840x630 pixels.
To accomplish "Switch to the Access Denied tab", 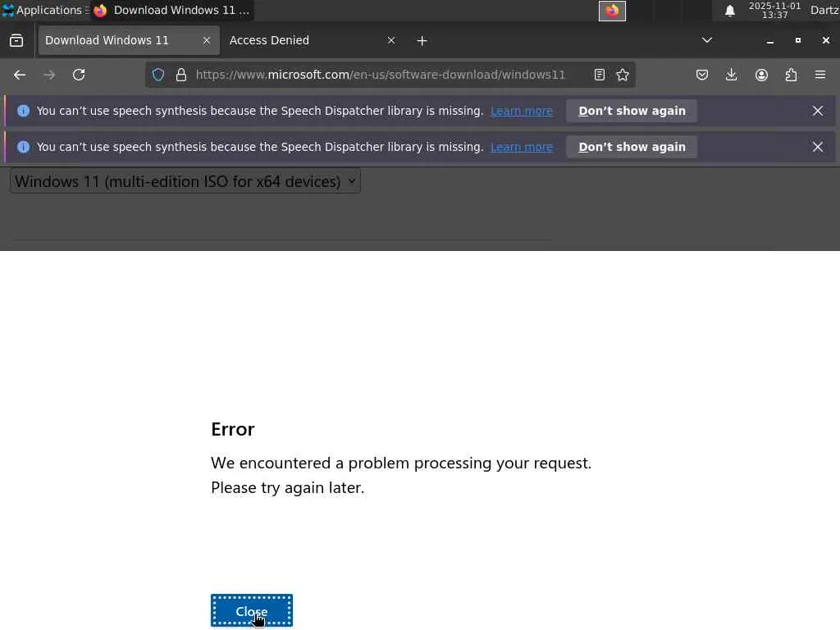I will [313, 40].
